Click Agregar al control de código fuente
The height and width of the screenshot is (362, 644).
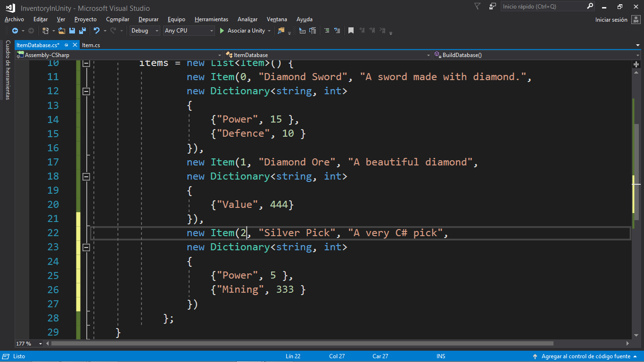point(586,356)
